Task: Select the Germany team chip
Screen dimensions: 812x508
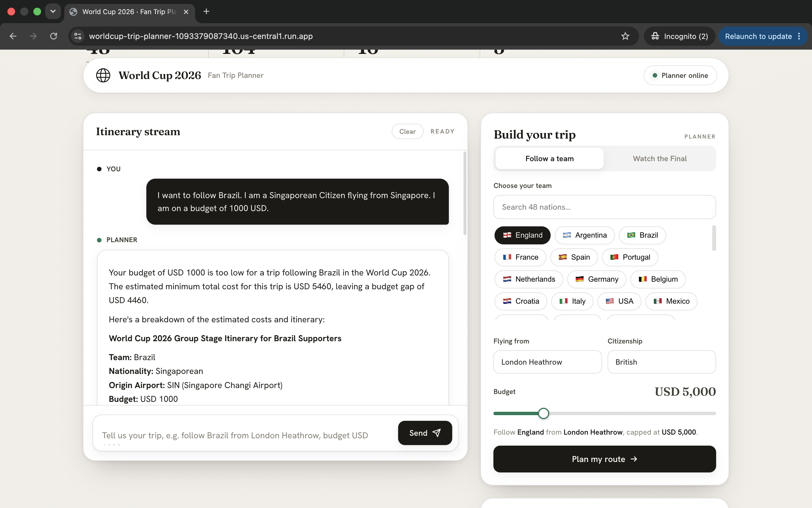Action: (x=597, y=279)
